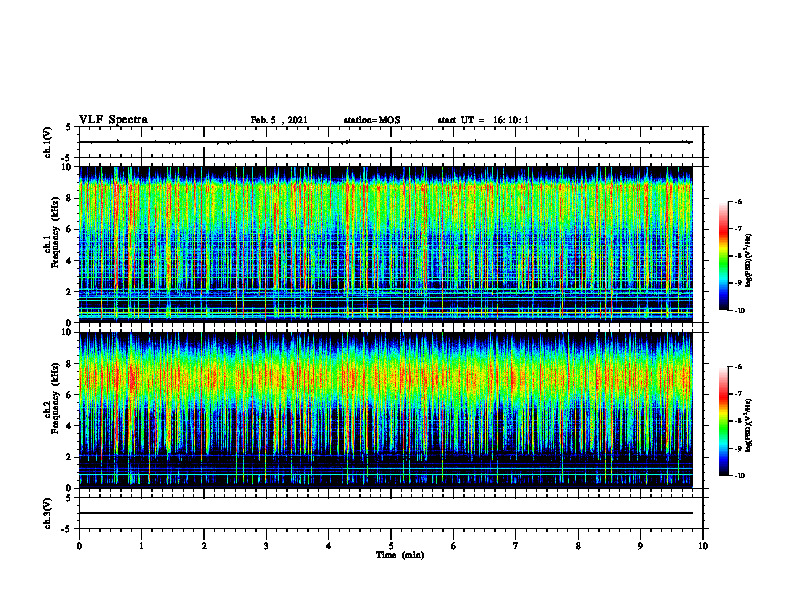
Task: Click the ch.3 voltage waveform trace
Action: [386, 513]
